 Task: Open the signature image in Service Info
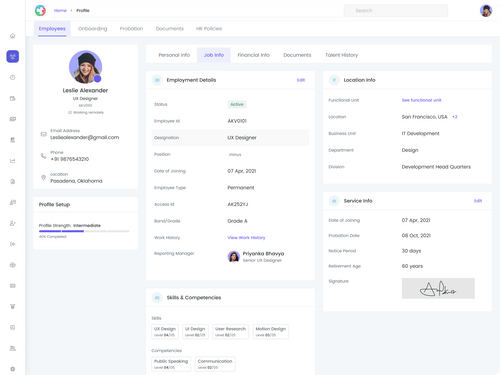click(438, 288)
